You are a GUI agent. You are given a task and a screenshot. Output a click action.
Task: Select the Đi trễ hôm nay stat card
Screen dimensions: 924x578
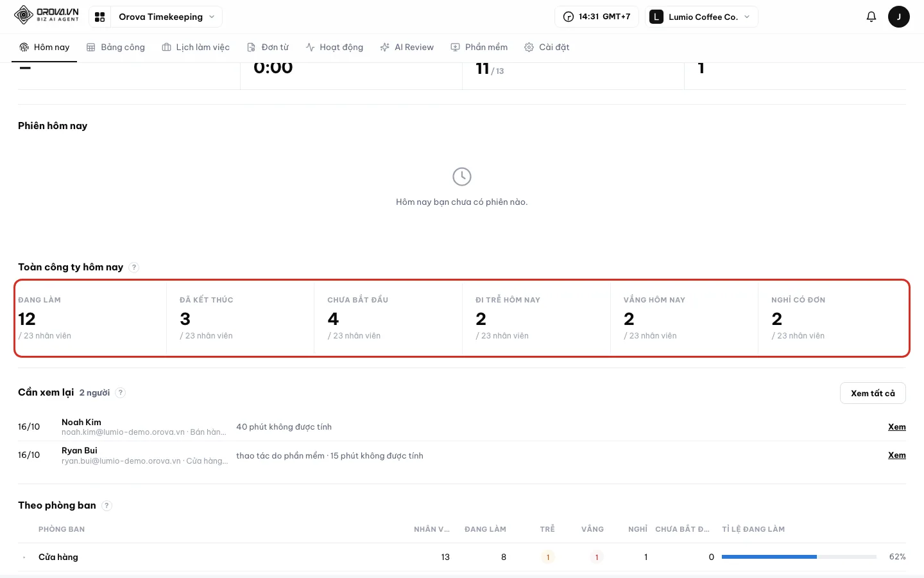tap(536, 318)
